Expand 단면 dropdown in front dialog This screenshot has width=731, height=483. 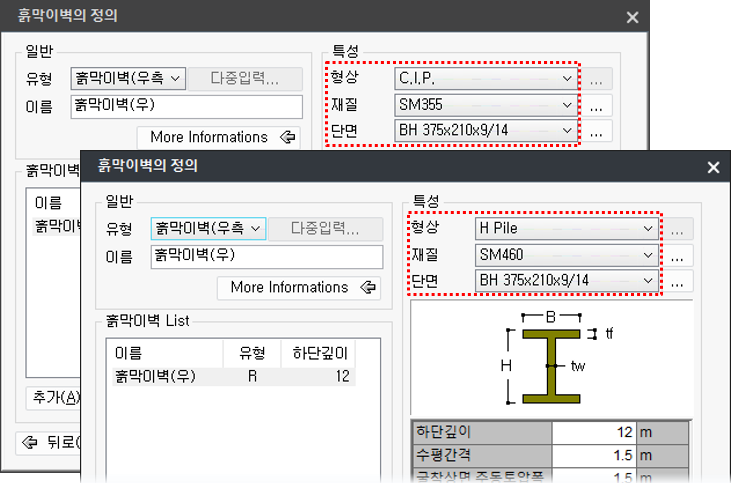566,281
